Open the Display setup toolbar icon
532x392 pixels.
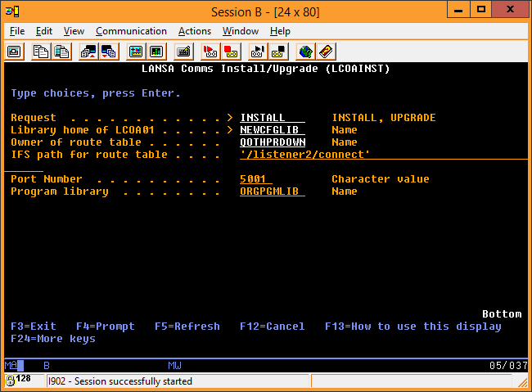coord(136,52)
